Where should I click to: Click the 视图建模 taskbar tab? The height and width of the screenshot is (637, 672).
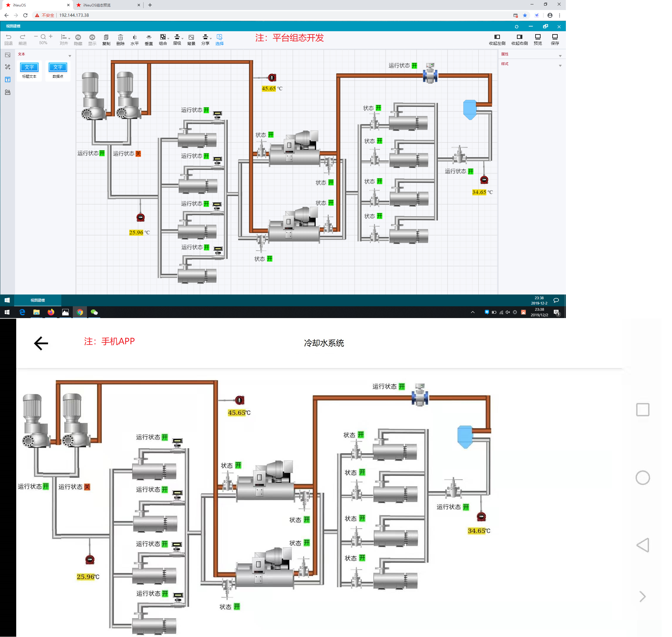tap(37, 300)
